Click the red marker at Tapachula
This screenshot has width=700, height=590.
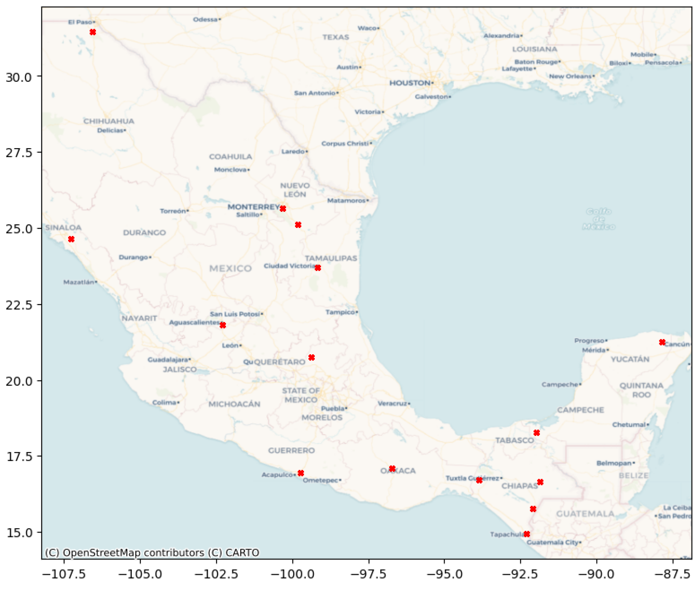click(x=527, y=534)
